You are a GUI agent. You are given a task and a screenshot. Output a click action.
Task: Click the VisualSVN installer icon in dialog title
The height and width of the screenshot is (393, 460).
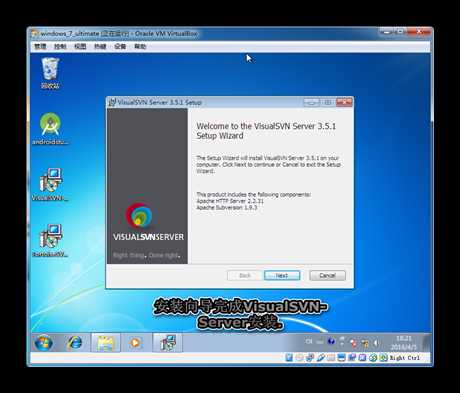click(x=112, y=102)
